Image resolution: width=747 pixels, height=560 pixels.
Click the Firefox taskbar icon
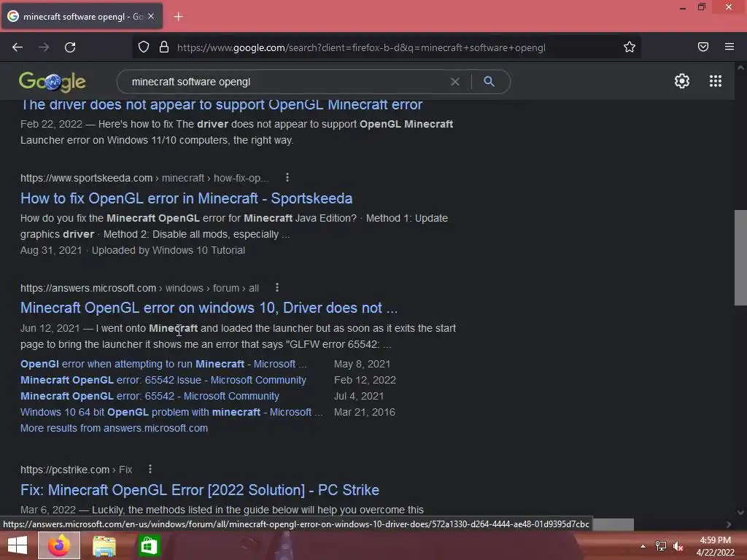(59, 545)
